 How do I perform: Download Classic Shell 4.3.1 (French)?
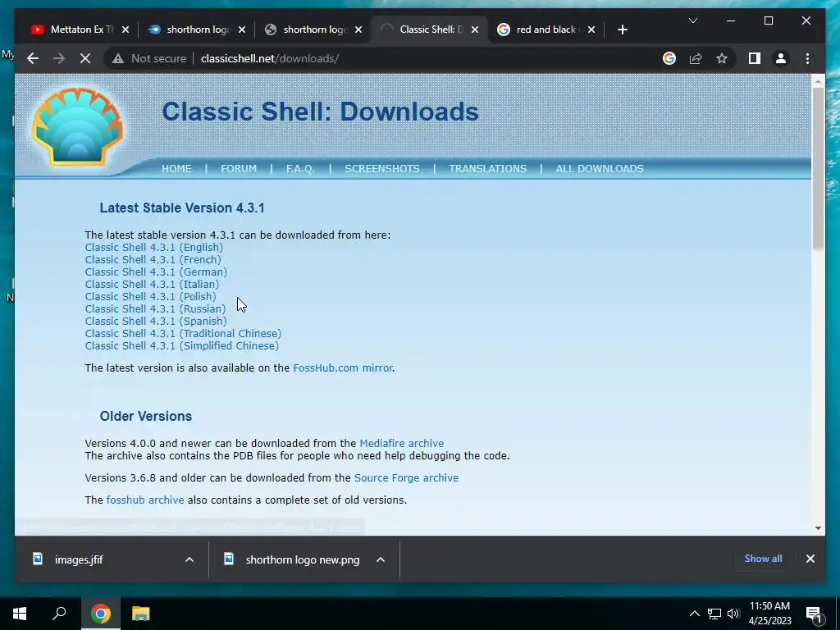(x=153, y=259)
